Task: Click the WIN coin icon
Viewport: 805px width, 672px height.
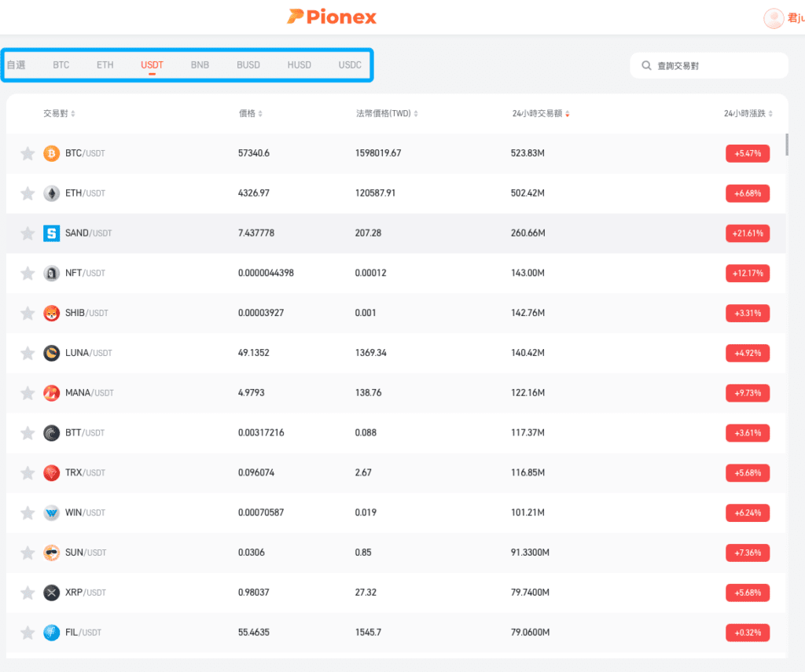Action: 51,513
